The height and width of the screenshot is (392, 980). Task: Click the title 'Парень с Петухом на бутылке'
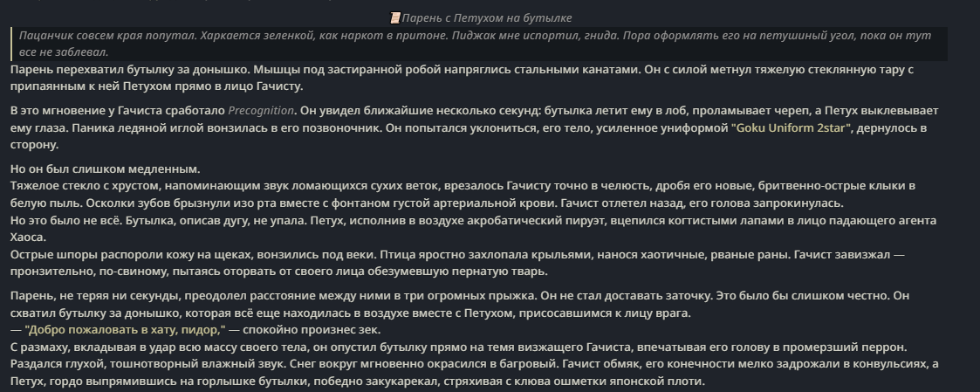[x=486, y=18]
